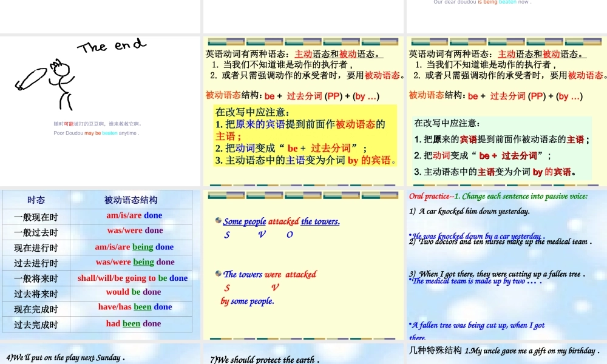Click the bullet icon beside "The towers were attacked"
607x364 pixels.
[219, 274]
